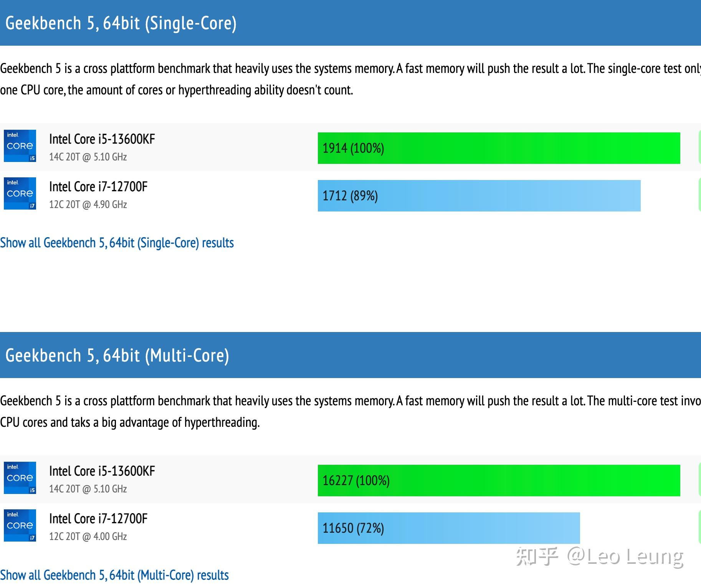Viewport: 701px width, 588px height.
Task: Open Intel Core i7-12700F in Multi-Core section
Action: coord(98,519)
